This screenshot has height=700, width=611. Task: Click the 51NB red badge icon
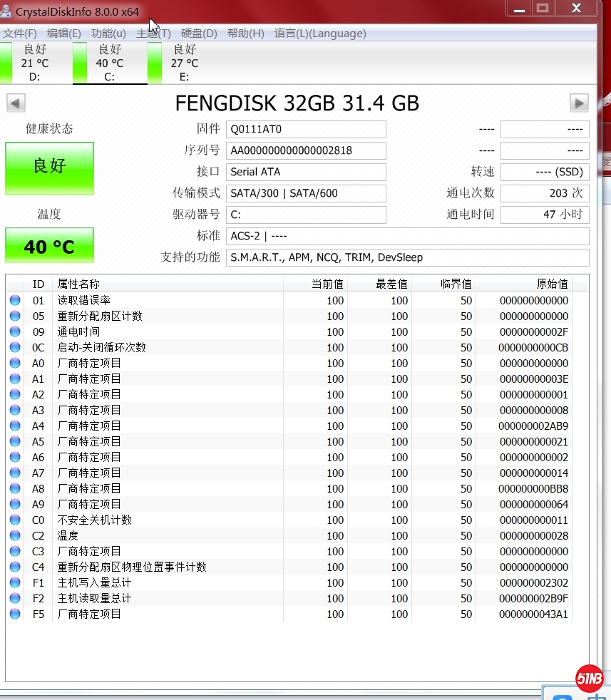pyautogui.click(x=590, y=678)
